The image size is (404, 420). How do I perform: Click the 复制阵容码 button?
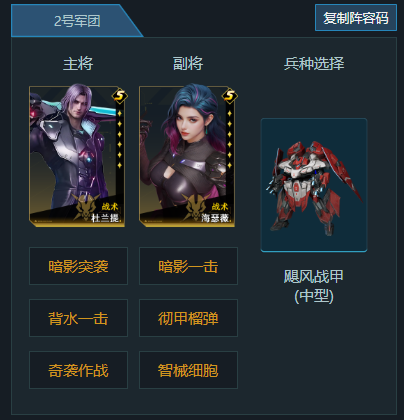[x=356, y=18]
